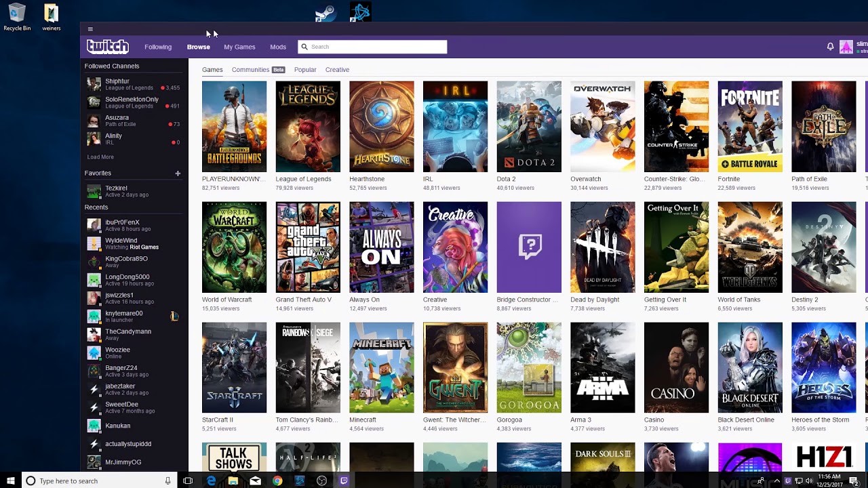868x488 pixels.
Task: Select jabeztaker in Recents
Action: tap(134, 389)
